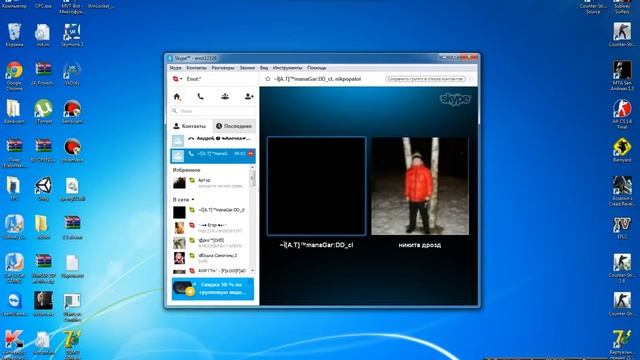Open the MTA San Andreas desktop shortcut
The height and width of the screenshot is (360, 640).
622,76
